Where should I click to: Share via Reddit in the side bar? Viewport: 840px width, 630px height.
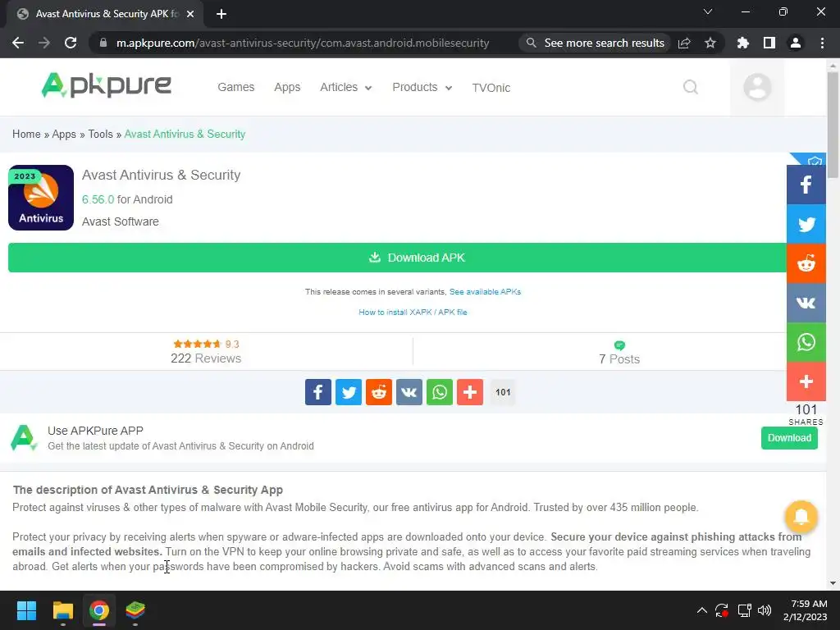[806, 263]
